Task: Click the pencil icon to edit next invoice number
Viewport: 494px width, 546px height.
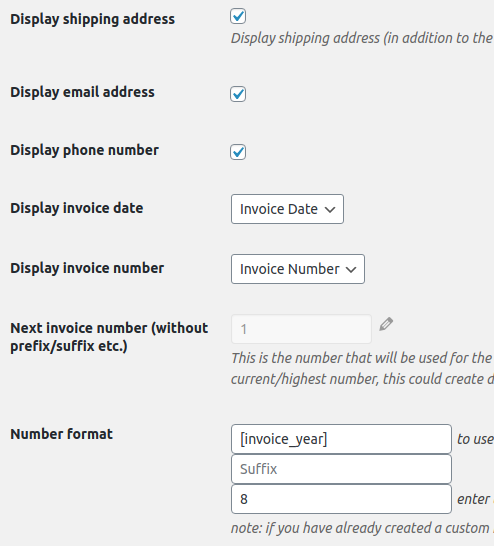Action: (x=386, y=324)
